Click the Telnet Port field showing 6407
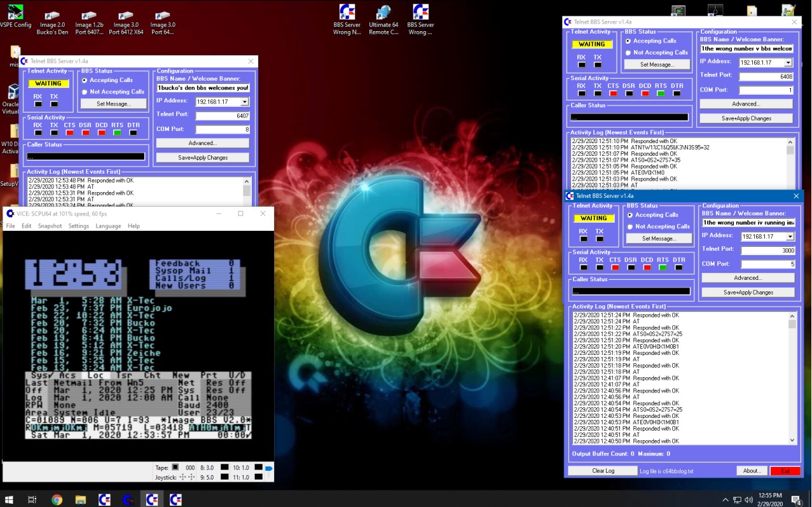 coord(223,116)
